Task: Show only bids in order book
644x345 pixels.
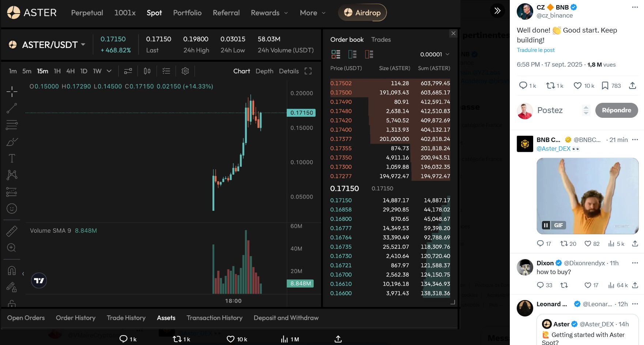Action: tap(352, 55)
